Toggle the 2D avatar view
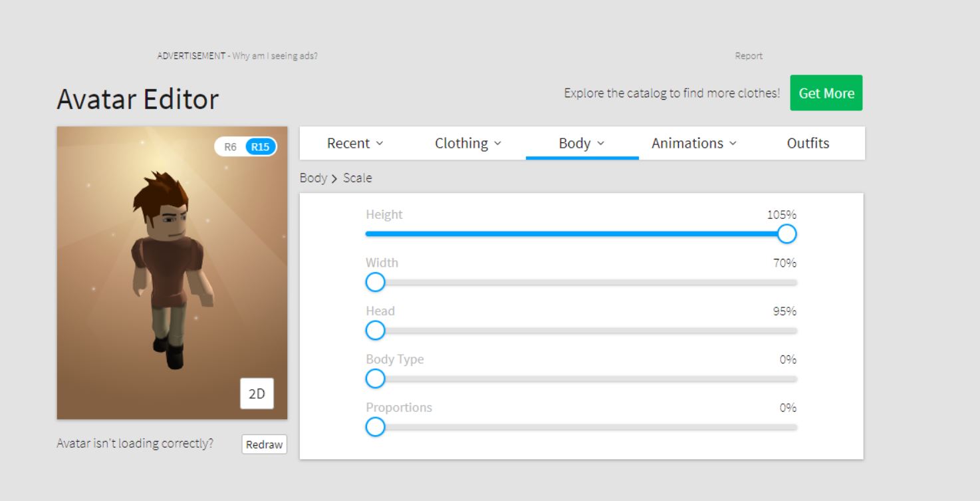The image size is (980, 501). 257,393
